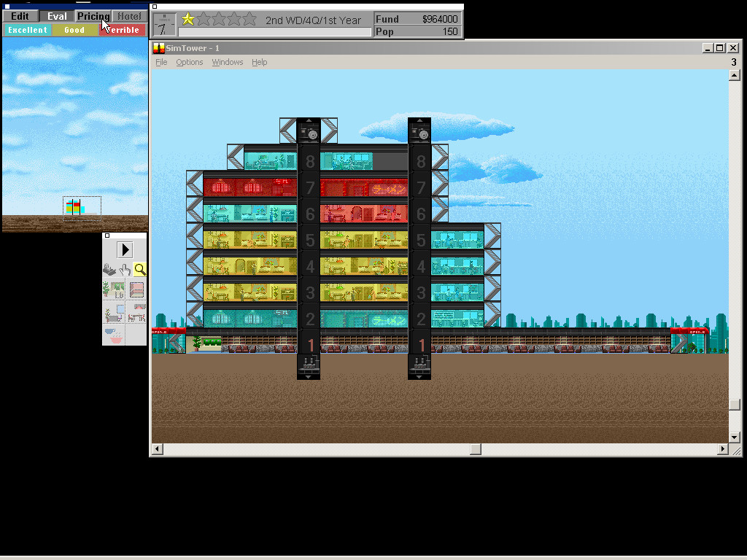Viewport: 747px width, 560px height.
Task: Click right elevator motor machinery on roof
Action: tap(419, 131)
